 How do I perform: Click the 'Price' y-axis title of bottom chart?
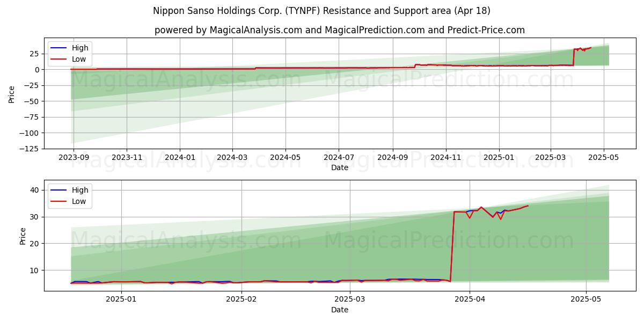pos(23,236)
